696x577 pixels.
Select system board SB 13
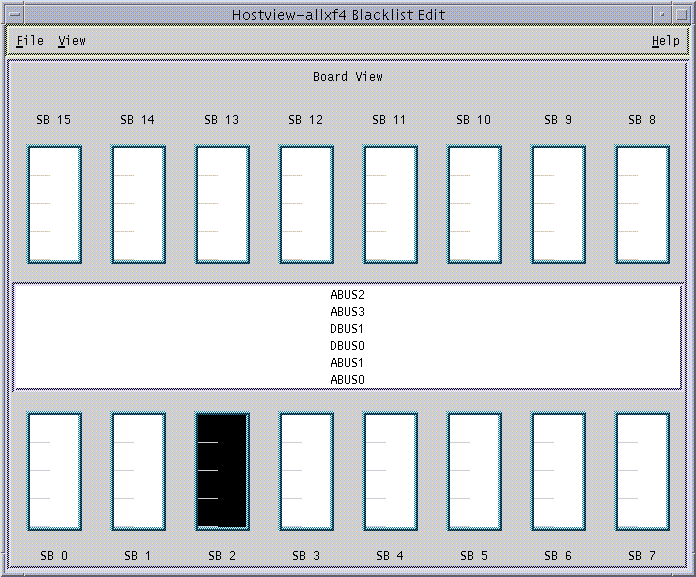222,205
